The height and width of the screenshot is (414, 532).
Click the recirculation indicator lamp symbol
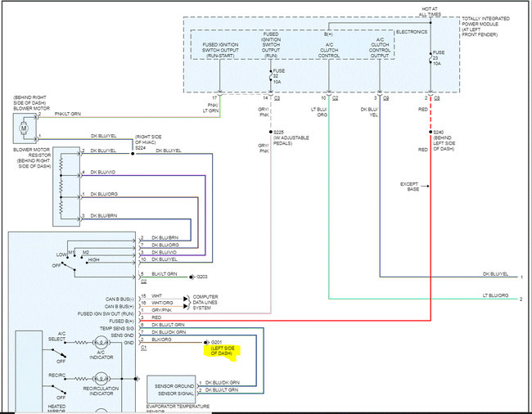[101, 379]
